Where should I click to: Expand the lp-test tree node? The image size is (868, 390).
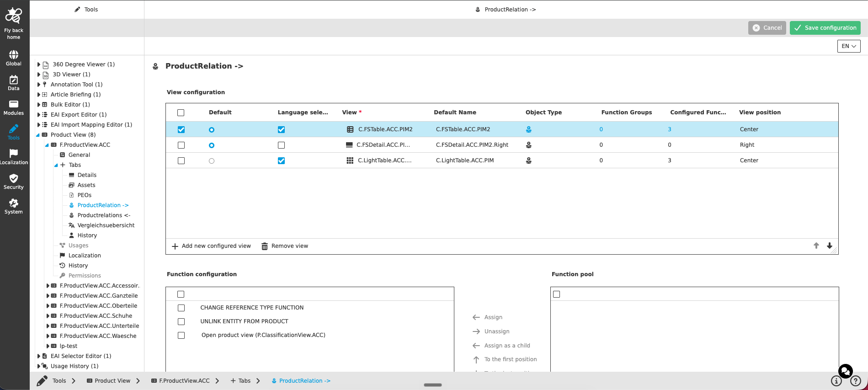pos(48,346)
